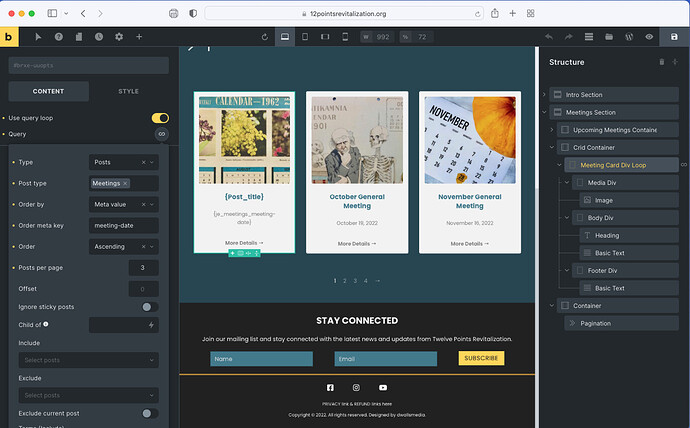Viewport: 690px width, 428px height.
Task: Toggle Ignore sticky posts switch
Action: pyautogui.click(x=150, y=307)
